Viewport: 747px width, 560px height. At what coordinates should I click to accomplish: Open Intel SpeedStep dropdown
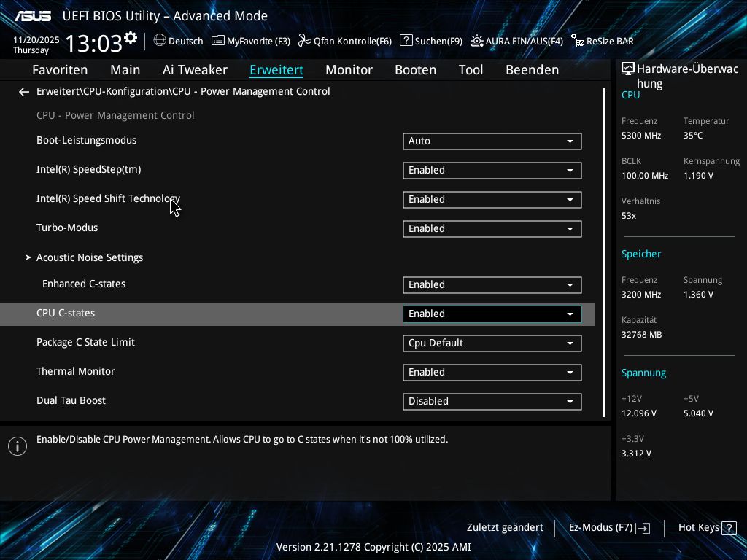pos(492,171)
